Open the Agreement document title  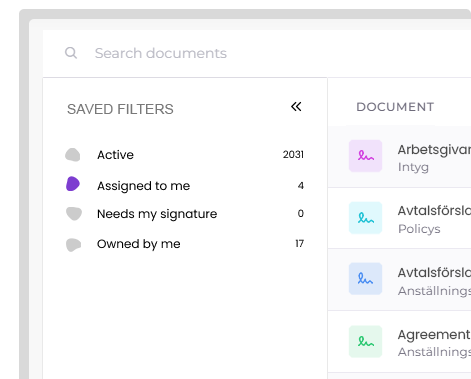434,335
